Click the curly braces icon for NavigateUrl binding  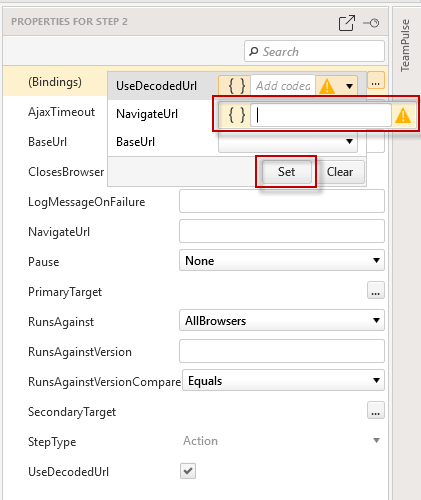point(236,115)
